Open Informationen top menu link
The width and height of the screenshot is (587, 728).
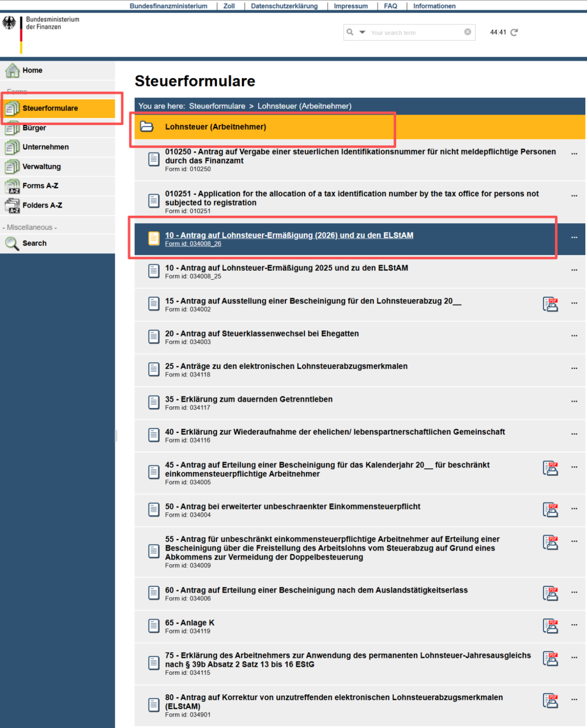(434, 6)
